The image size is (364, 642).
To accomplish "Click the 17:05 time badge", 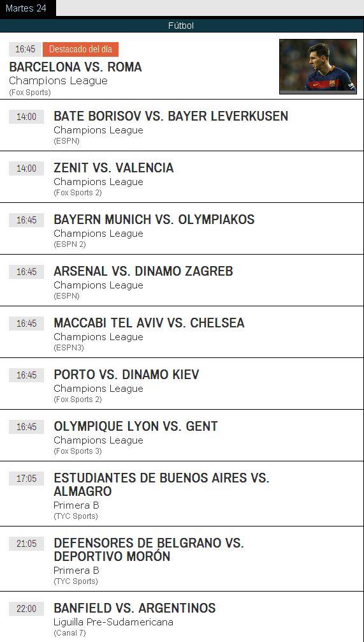I will tap(26, 479).
